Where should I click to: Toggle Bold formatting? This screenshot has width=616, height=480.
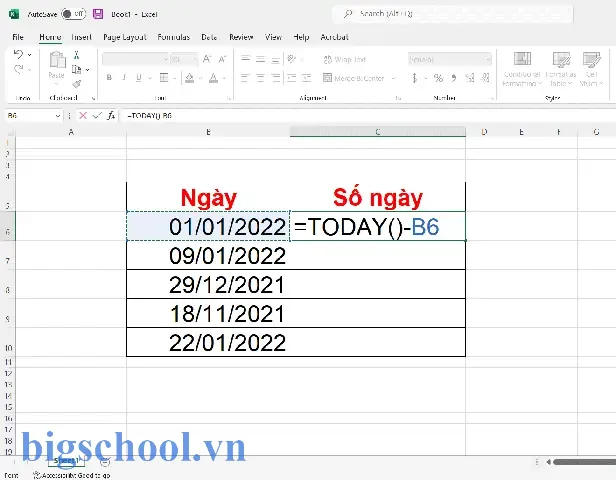coord(109,78)
